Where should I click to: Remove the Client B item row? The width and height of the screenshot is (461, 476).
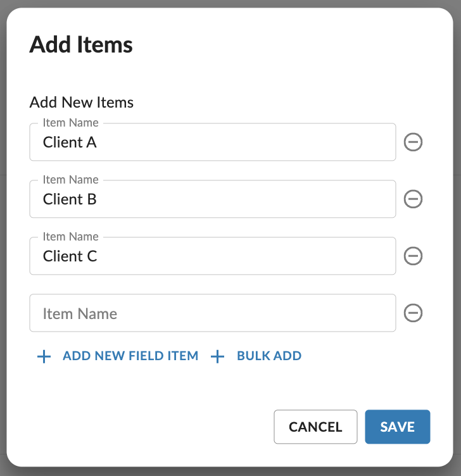point(413,199)
